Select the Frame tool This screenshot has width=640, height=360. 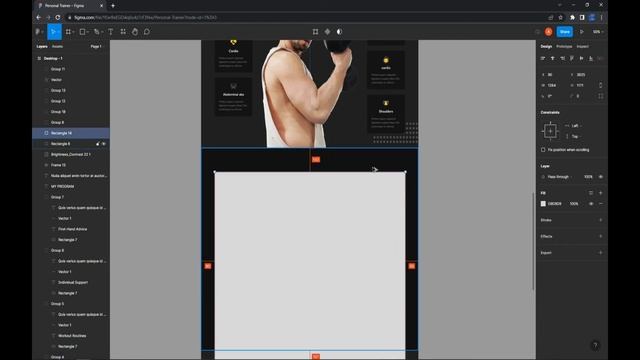point(68,31)
